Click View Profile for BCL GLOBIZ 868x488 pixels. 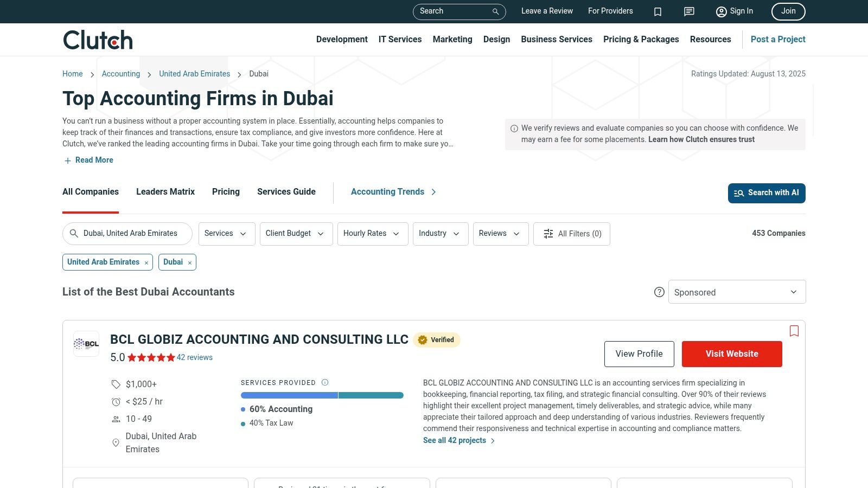coord(639,354)
